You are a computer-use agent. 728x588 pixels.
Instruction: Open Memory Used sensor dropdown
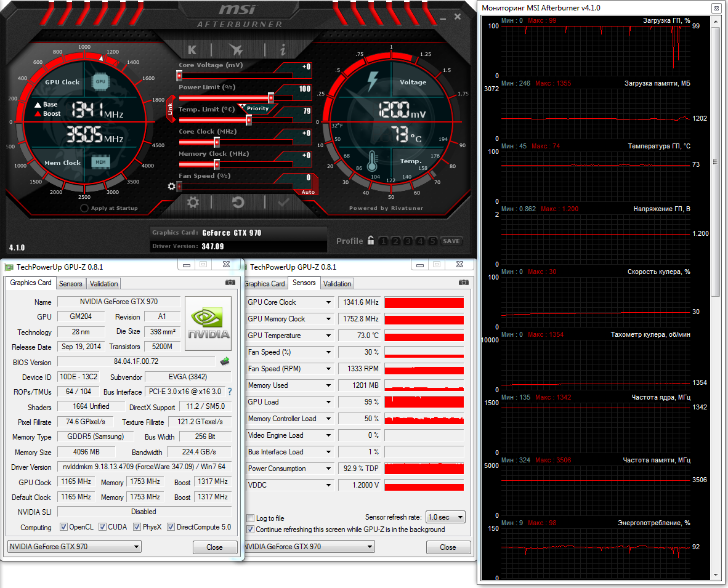tap(328, 385)
